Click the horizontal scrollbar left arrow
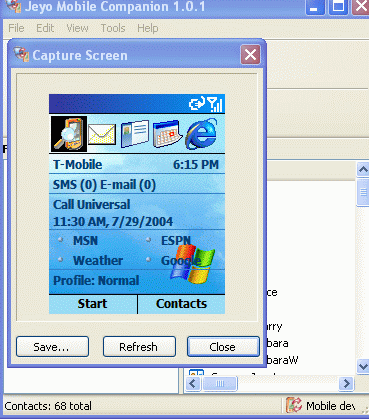This screenshot has width=369, height=419. click(x=192, y=384)
